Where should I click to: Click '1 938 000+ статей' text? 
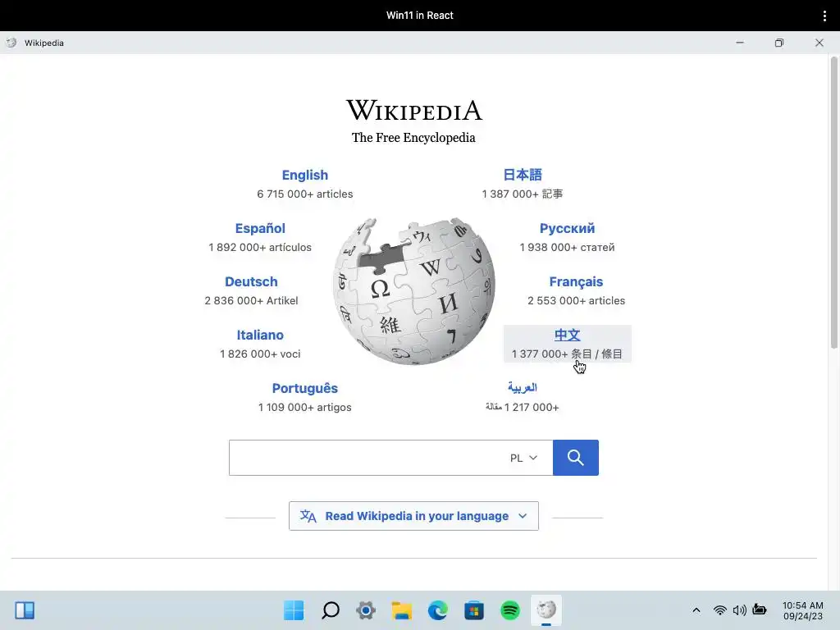[567, 247]
